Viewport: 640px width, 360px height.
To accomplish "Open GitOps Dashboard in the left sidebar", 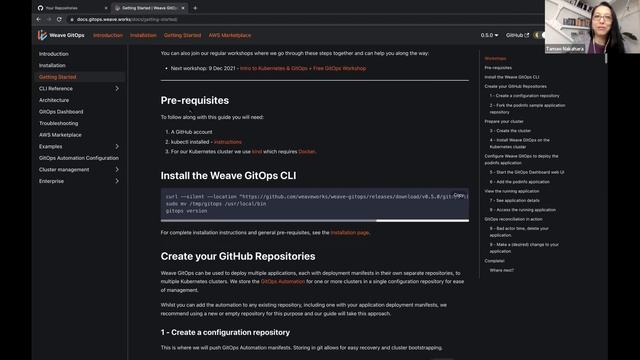I will click(x=61, y=112).
